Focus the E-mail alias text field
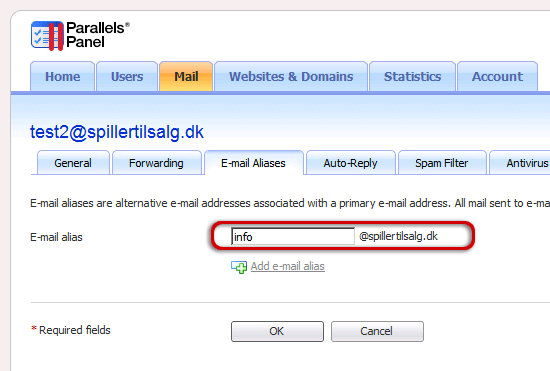Image resolution: width=550 pixels, height=371 pixels. point(293,236)
